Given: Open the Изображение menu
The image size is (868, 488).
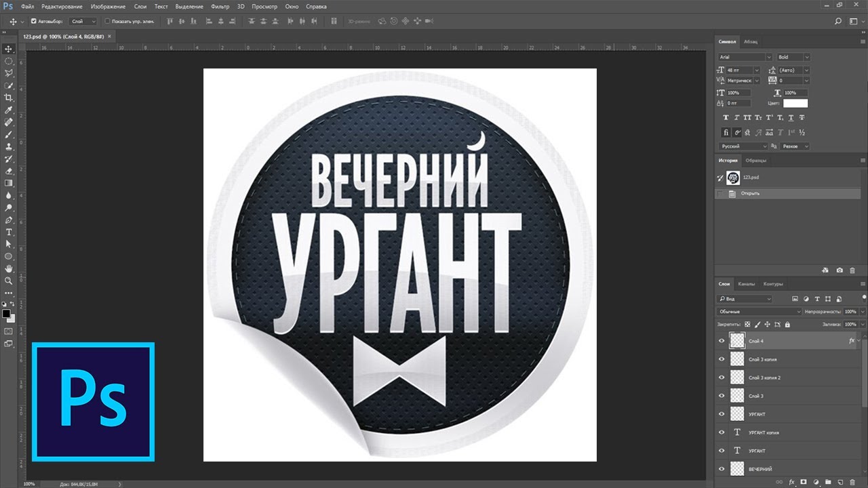Looking at the screenshot, I should click(108, 6).
